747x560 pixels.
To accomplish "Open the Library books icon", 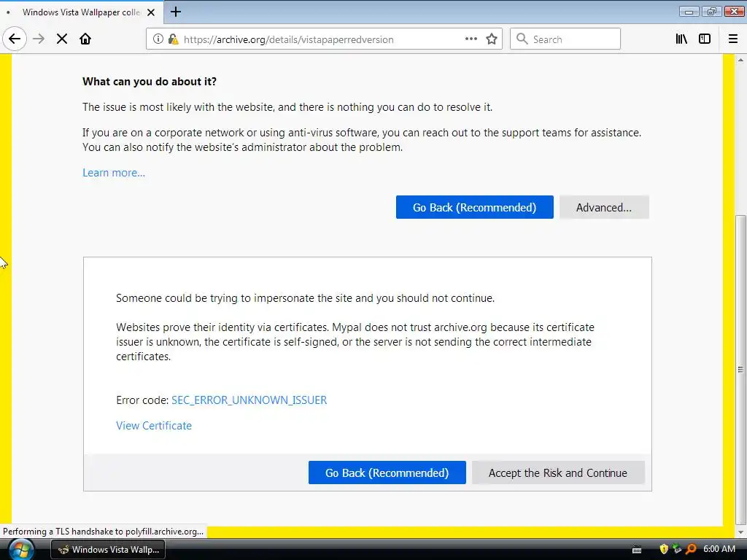I will [681, 39].
